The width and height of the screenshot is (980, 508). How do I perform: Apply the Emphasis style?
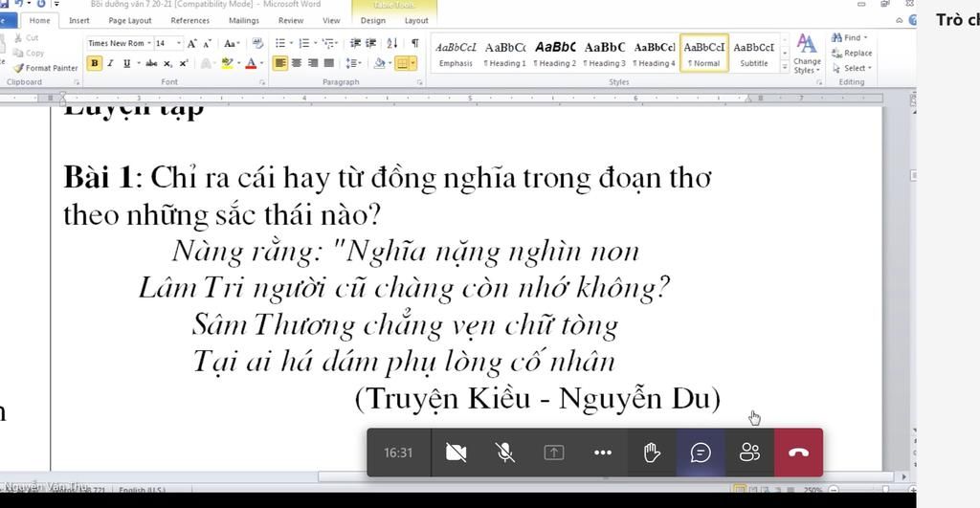pyautogui.click(x=456, y=54)
